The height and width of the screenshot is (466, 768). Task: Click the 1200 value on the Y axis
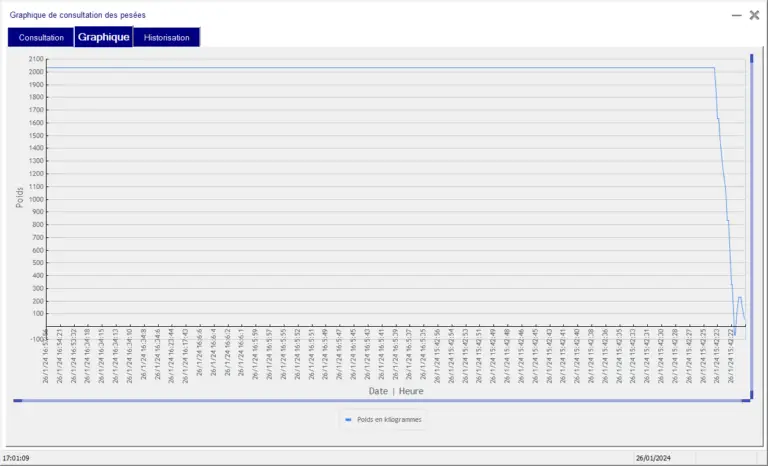click(x=36, y=173)
